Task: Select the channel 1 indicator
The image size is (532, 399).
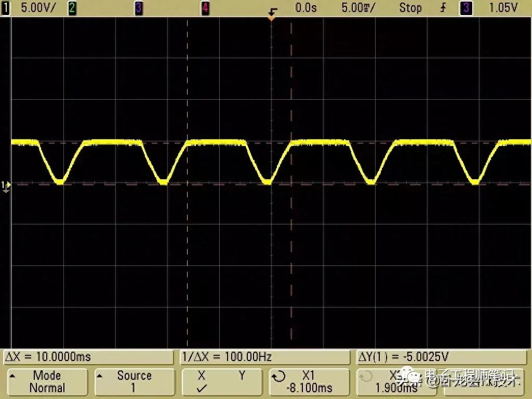Action: click(6, 8)
